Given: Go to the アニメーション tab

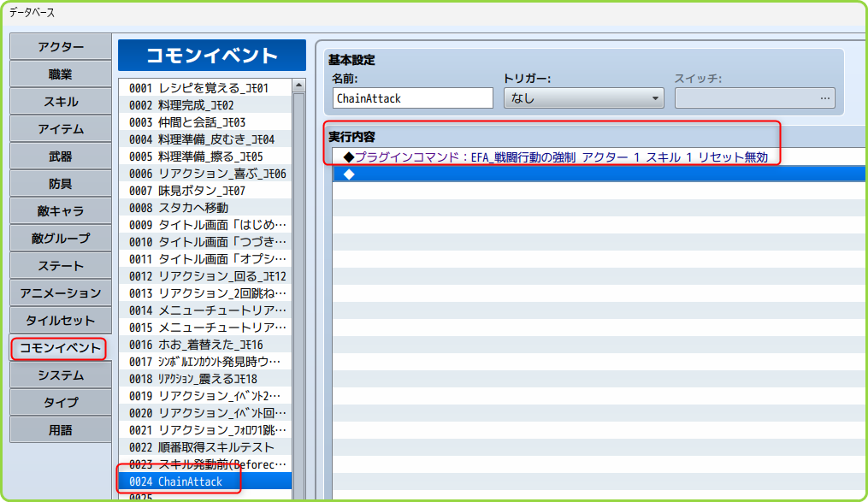Looking at the screenshot, I should pyautogui.click(x=61, y=292).
